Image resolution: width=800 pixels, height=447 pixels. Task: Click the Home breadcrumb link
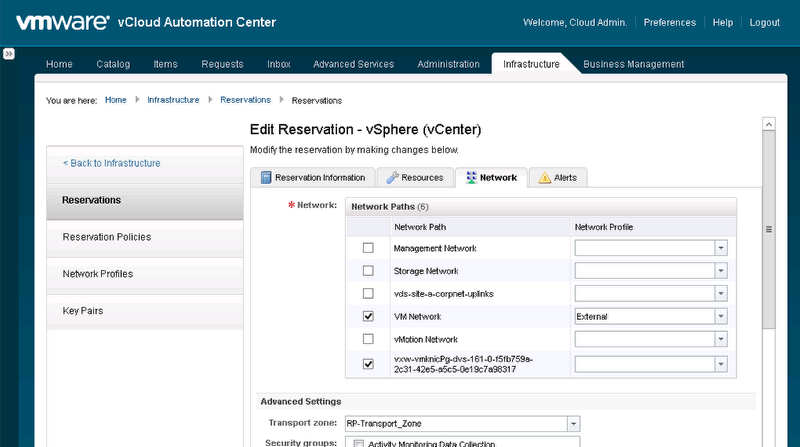(116, 100)
